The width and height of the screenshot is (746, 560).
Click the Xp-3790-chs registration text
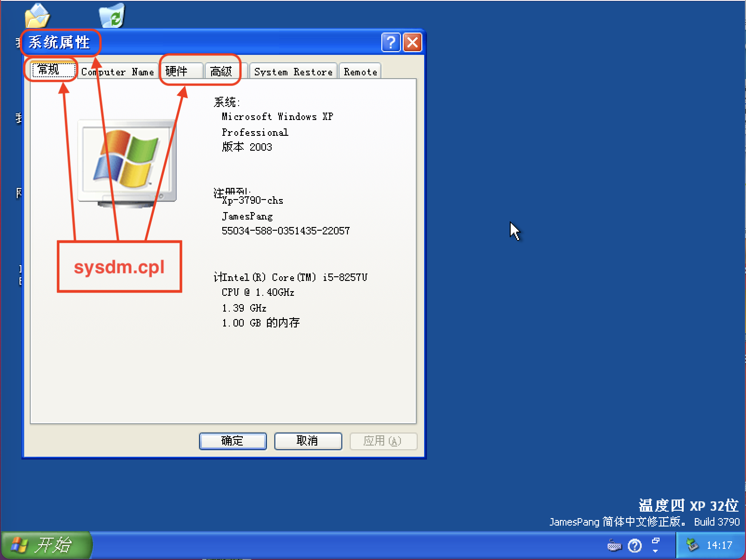(253, 200)
